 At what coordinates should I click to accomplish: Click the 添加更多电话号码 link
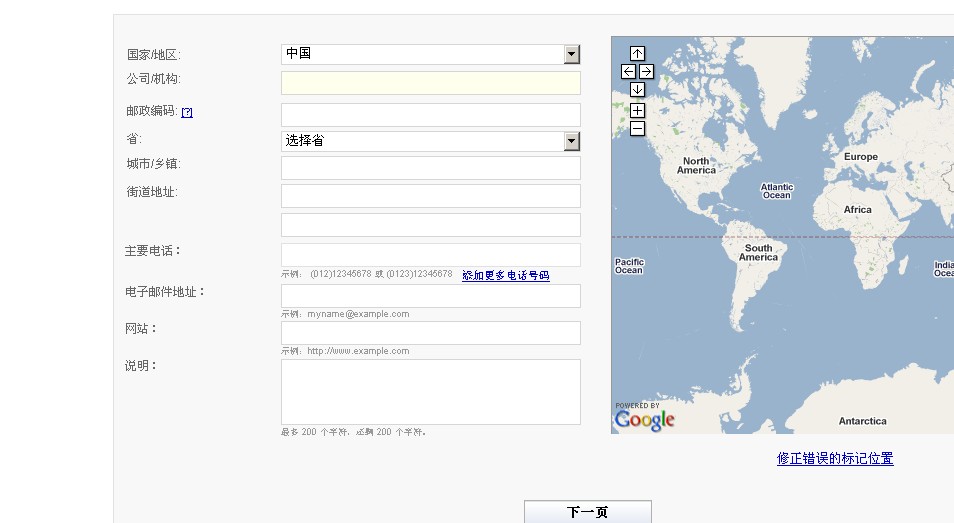505,275
